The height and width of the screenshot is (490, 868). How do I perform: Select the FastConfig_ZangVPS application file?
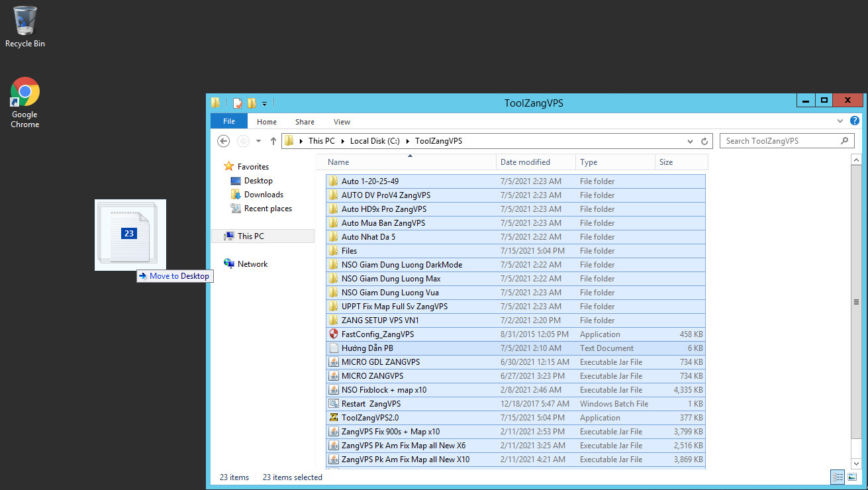coord(377,334)
